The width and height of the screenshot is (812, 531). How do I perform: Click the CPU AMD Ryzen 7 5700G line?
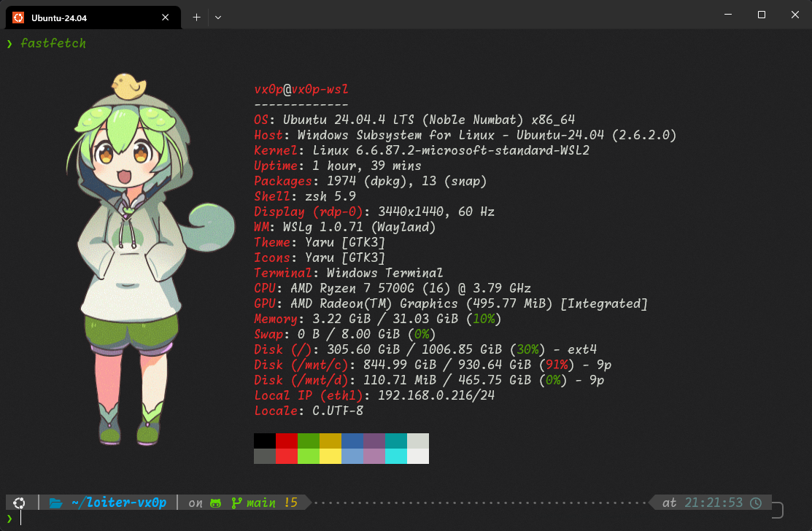(x=393, y=288)
